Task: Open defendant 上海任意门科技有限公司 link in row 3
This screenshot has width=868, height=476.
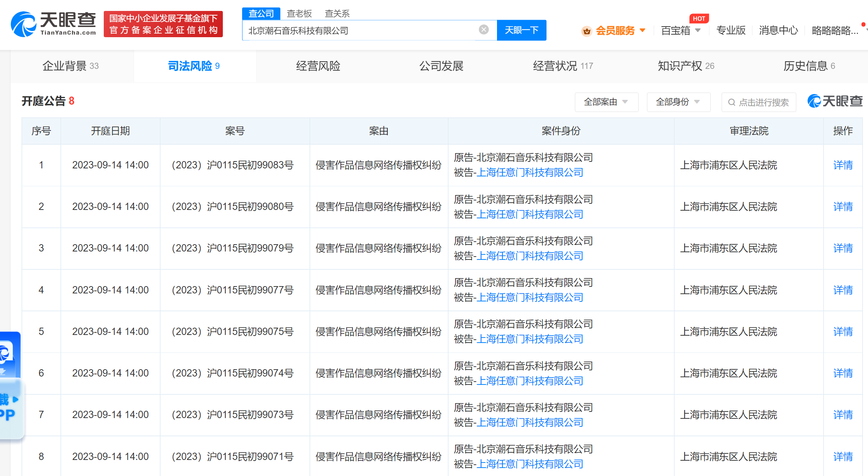Action: pyautogui.click(x=530, y=256)
